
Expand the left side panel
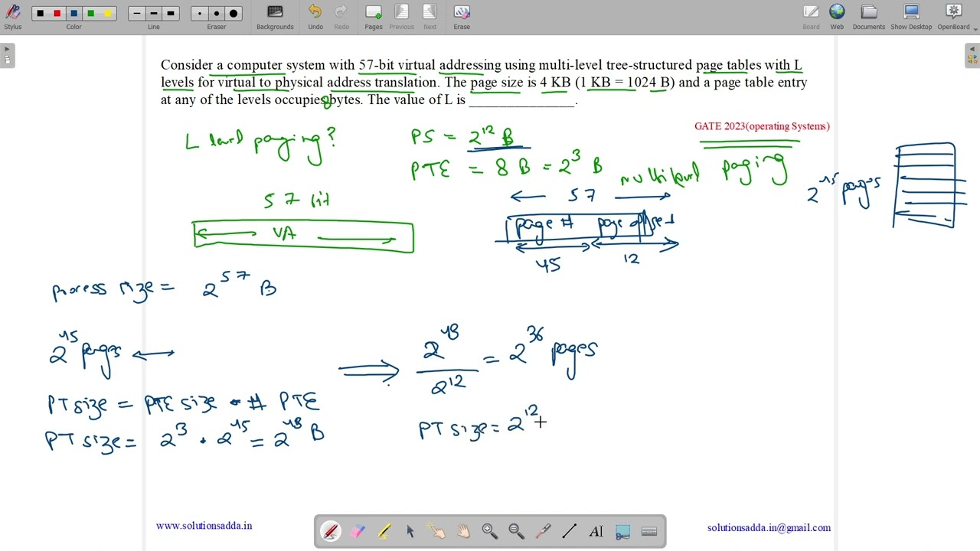7,56
